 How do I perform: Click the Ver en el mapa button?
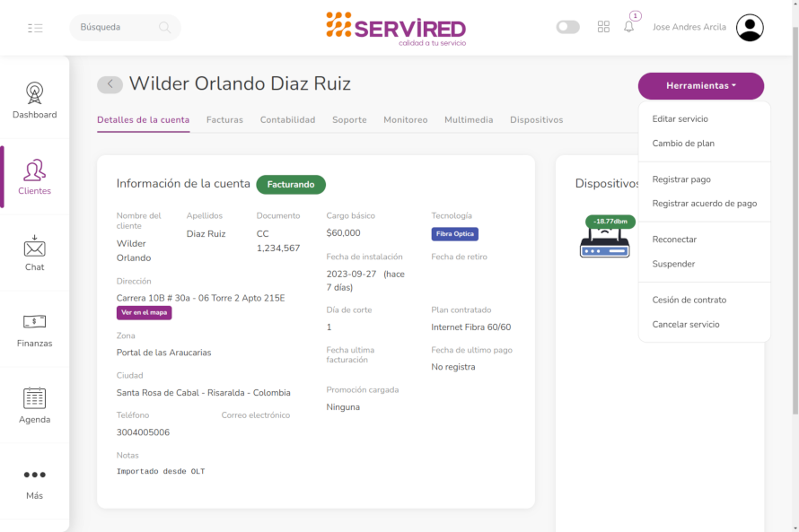pyautogui.click(x=144, y=313)
